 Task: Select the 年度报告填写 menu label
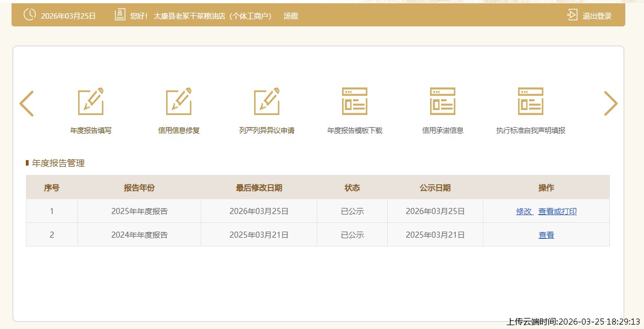point(91,131)
